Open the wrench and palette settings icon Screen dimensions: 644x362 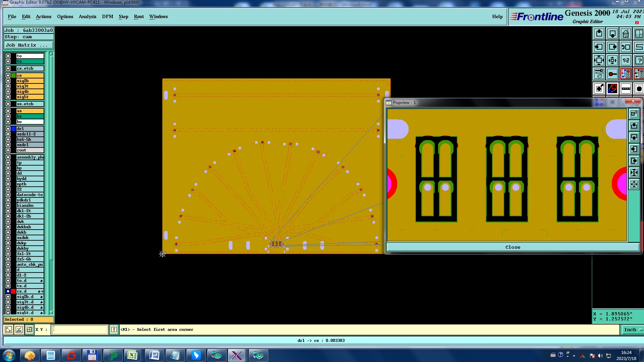599,74
